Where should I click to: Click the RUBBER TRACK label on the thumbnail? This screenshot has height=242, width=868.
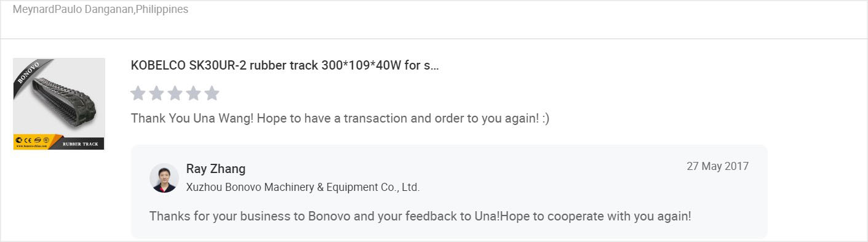point(80,144)
